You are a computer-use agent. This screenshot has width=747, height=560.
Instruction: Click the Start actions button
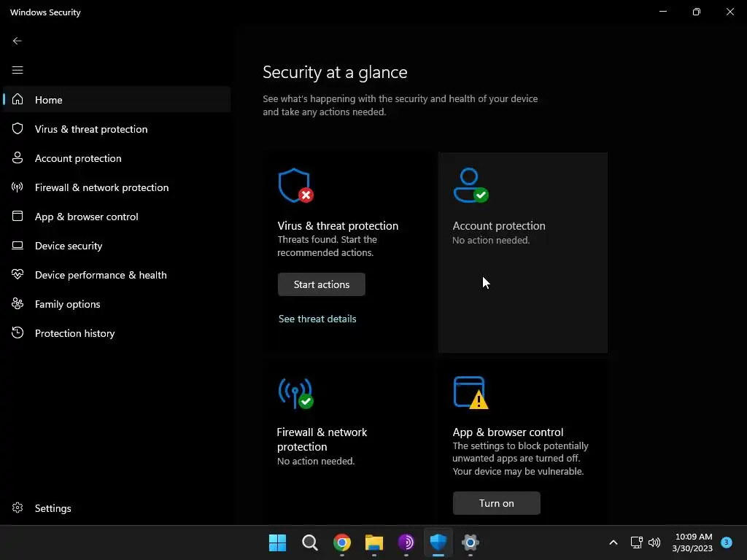click(322, 284)
